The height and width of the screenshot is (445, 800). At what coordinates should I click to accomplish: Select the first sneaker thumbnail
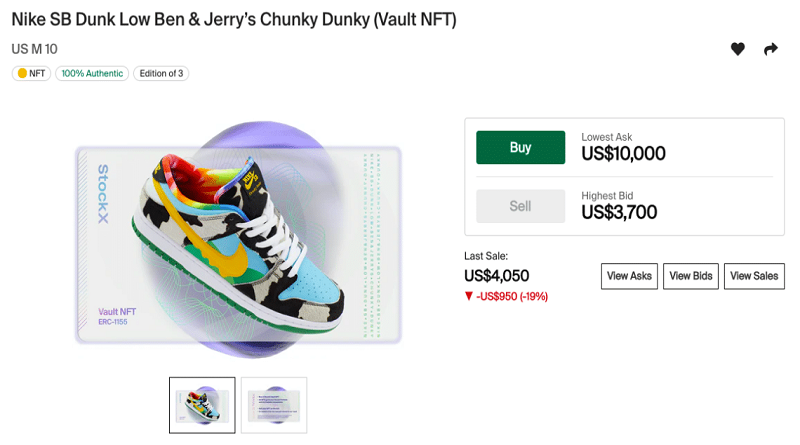coord(202,405)
